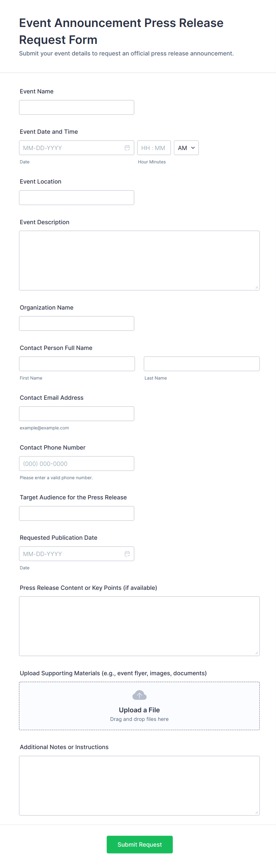The height and width of the screenshot is (868, 276).
Task: Open calendar picker for Event Date
Action: click(x=127, y=148)
